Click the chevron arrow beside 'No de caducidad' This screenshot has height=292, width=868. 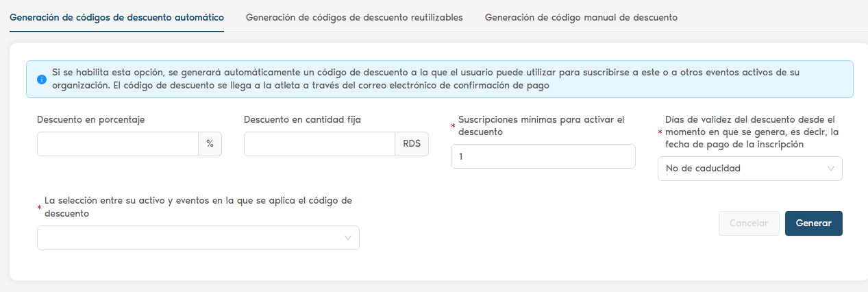click(831, 169)
